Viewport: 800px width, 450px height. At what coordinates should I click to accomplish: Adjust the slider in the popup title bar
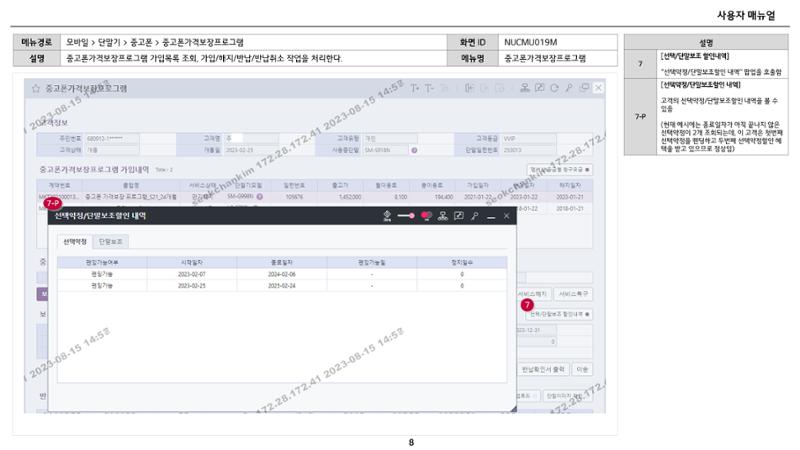pyautogui.click(x=406, y=216)
